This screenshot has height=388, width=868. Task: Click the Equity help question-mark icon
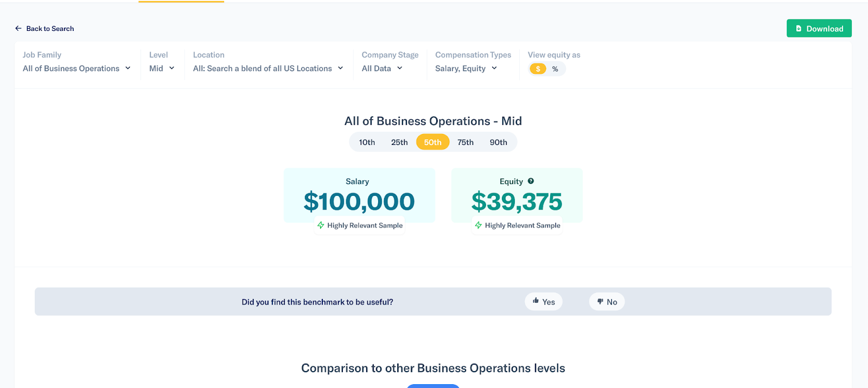tap(531, 181)
